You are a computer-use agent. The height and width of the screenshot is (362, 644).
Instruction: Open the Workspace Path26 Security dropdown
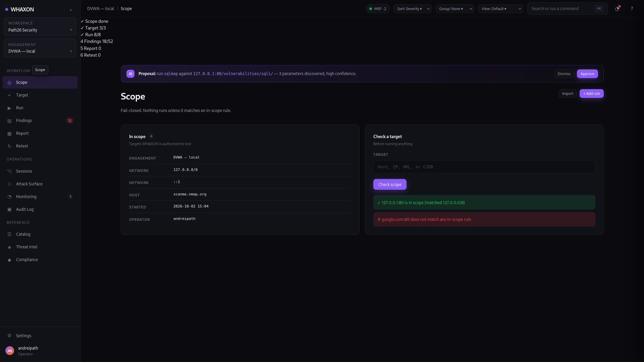tap(40, 27)
